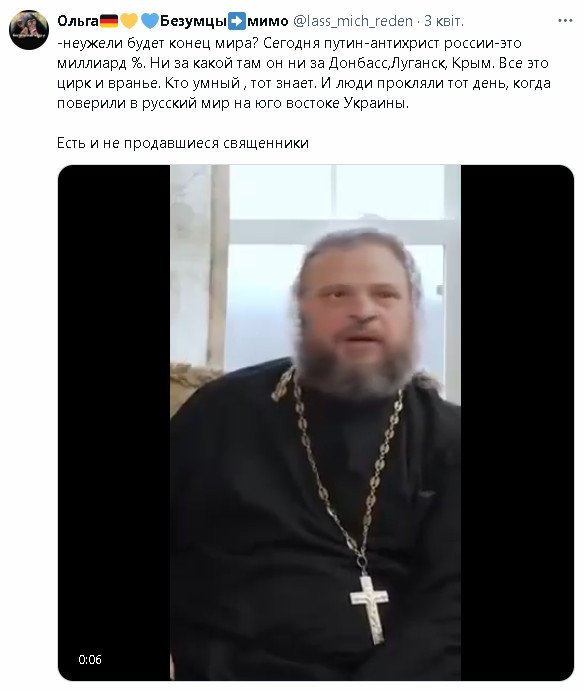Click the right arrow emoji in name
The height and width of the screenshot is (691, 584).
[237, 21]
